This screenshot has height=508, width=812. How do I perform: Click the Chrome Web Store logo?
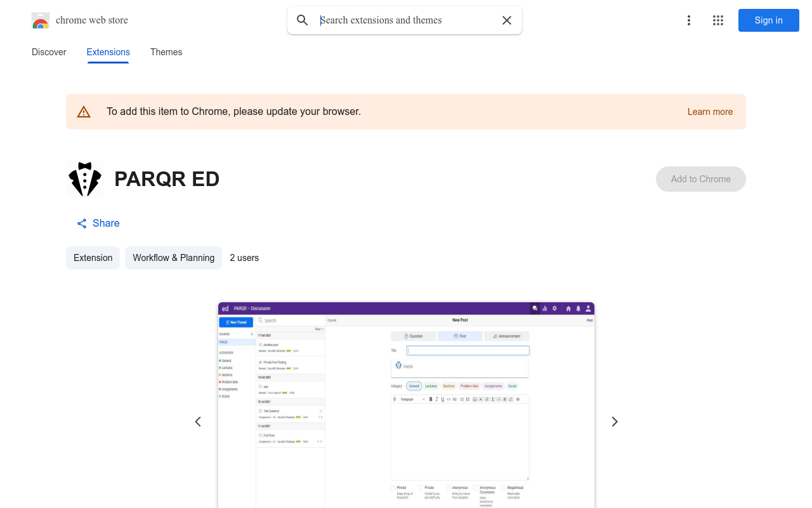point(41,20)
